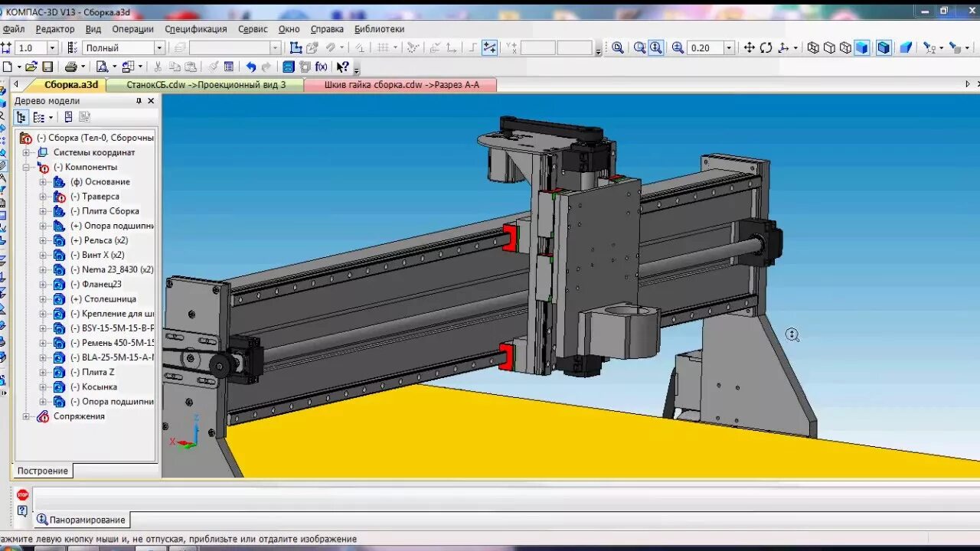Activate the context Help cursor icon
Viewport: 980px width, 551px height.
(x=342, y=67)
